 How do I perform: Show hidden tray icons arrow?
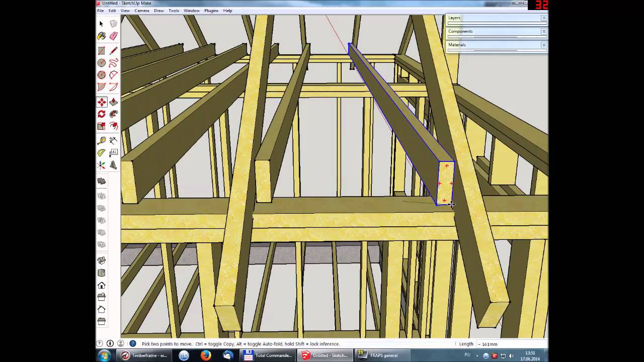click(477, 355)
